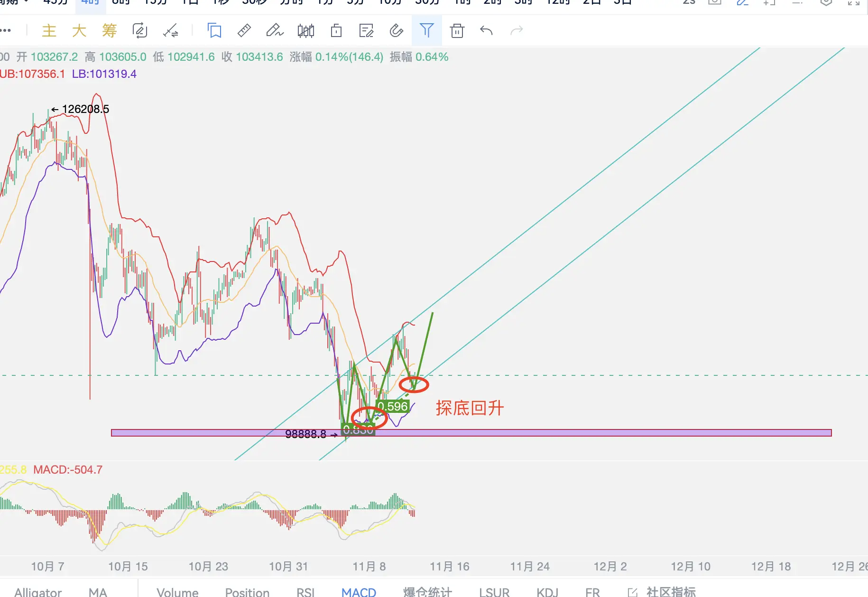
Task: Click the 开 103267.2 open price
Action: click(x=47, y=57)
